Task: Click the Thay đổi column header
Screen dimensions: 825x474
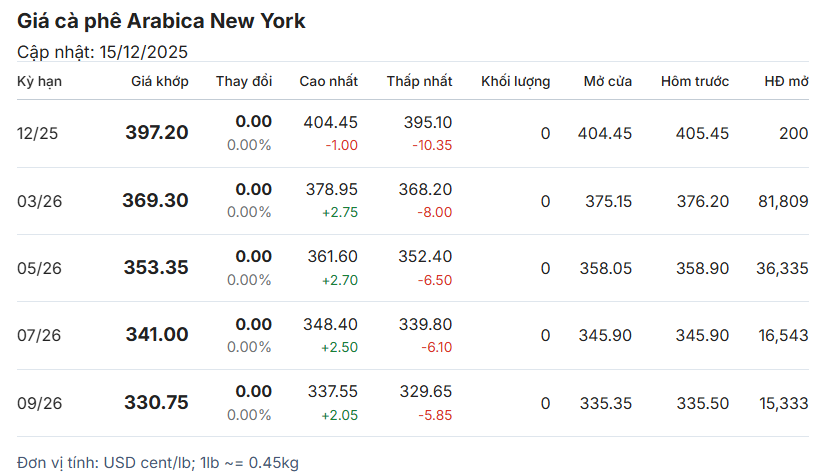Action: [243, 81]
